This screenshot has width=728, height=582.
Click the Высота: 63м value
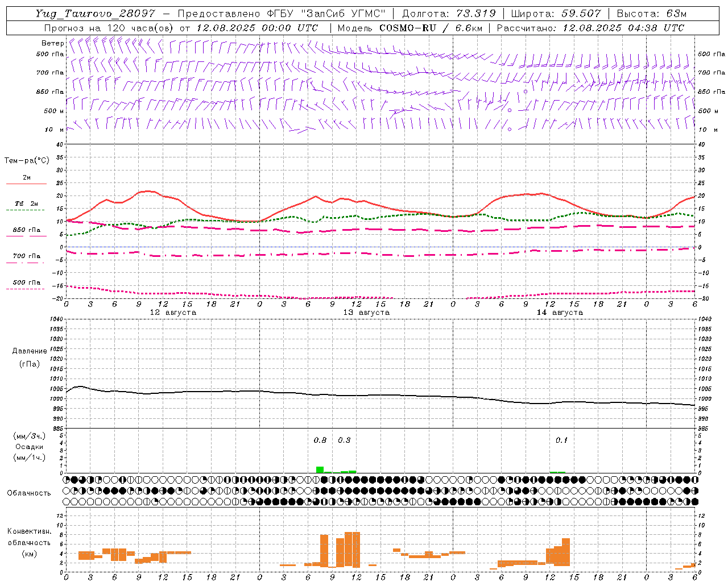click(652, 13)
